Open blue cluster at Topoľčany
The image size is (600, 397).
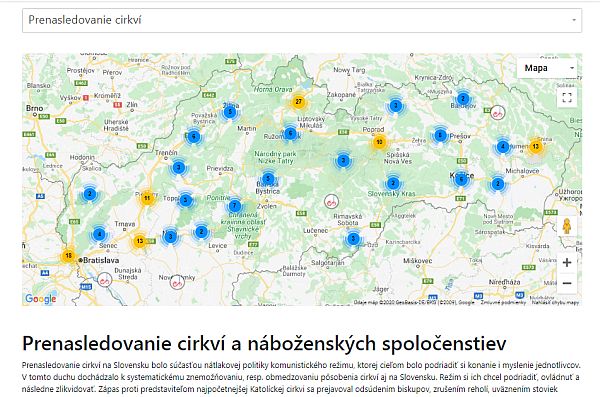click(186, 200)
